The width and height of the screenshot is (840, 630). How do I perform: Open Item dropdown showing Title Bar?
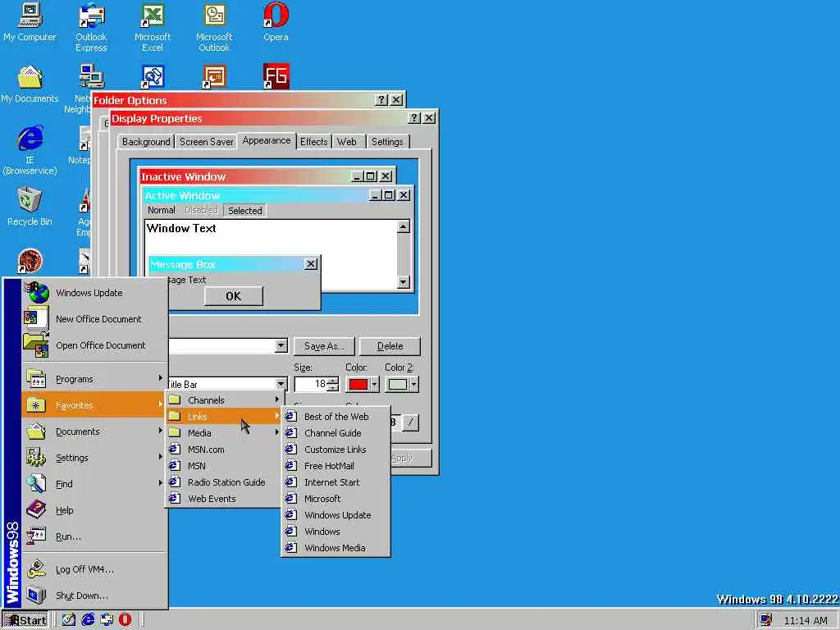(x=281, y=384)
